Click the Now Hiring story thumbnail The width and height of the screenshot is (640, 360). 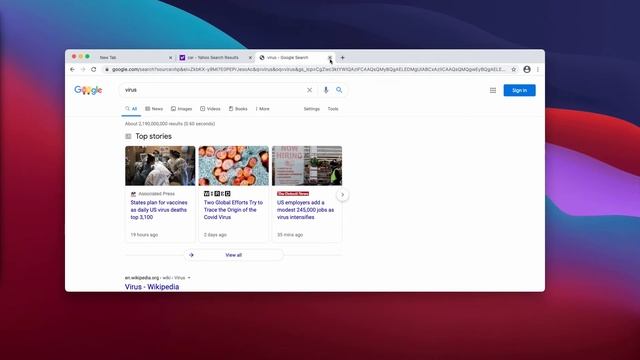[x=307, y=166]
